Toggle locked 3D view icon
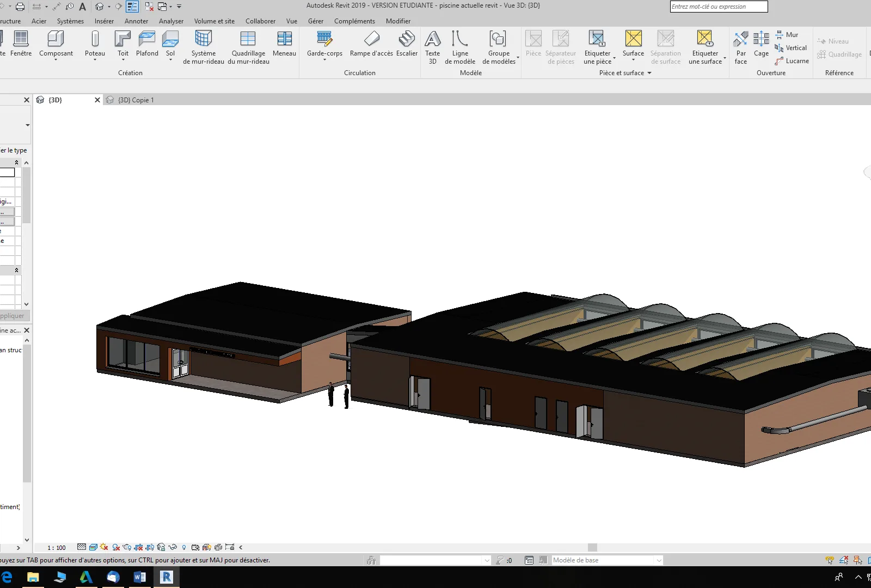This screenshot has height=588, width=871. pyautogui.click(x=161, y=547)
